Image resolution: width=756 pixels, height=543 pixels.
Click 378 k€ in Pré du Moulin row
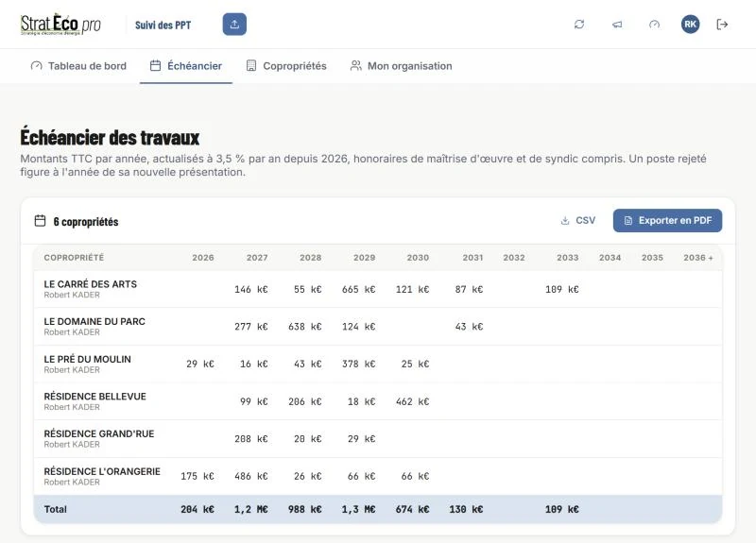(x=359, y=364)
